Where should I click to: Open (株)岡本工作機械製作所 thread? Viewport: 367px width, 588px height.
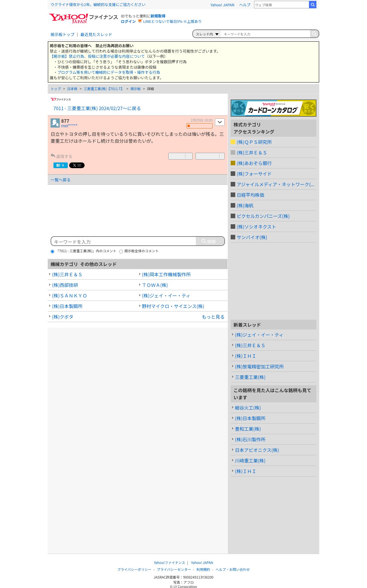(x=166, y=275)
